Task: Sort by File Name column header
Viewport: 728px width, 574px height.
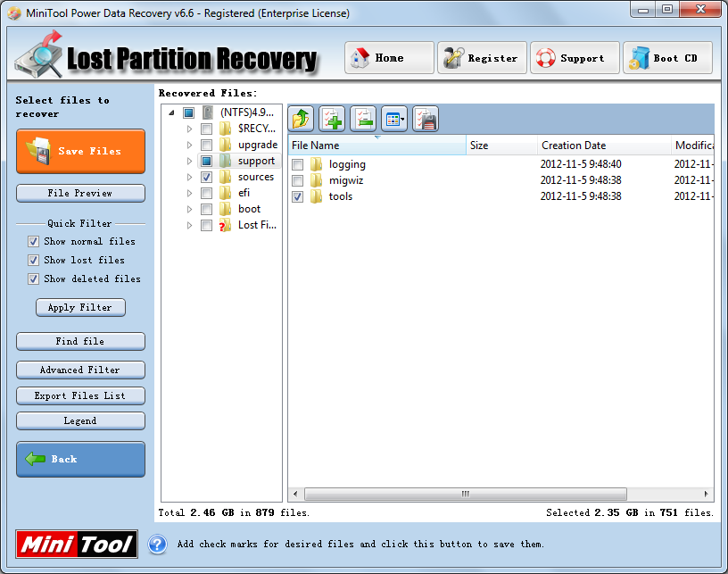Action: [x=377, y=146]
